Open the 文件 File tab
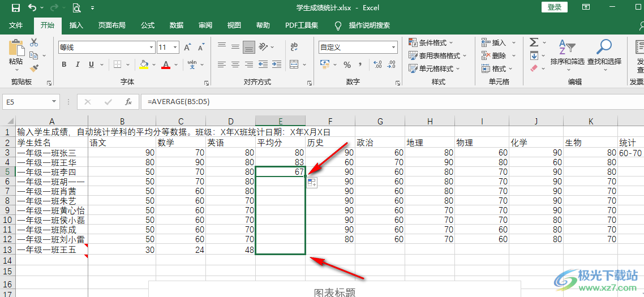The image size is (644, 297). coord(16,25)
